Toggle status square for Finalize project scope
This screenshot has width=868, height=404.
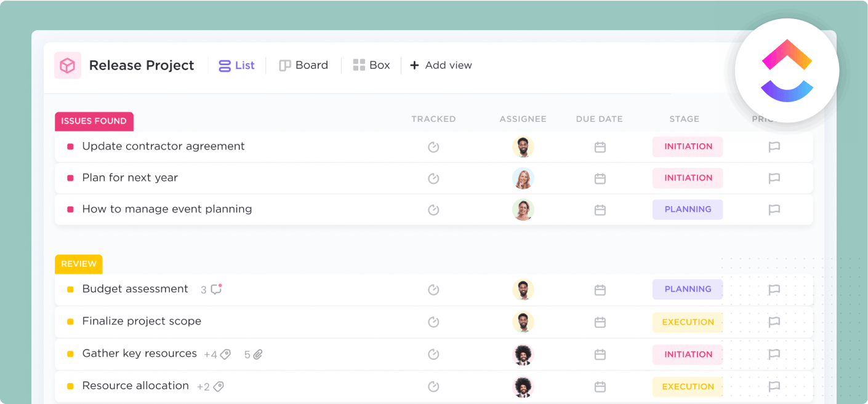[70, 322]
